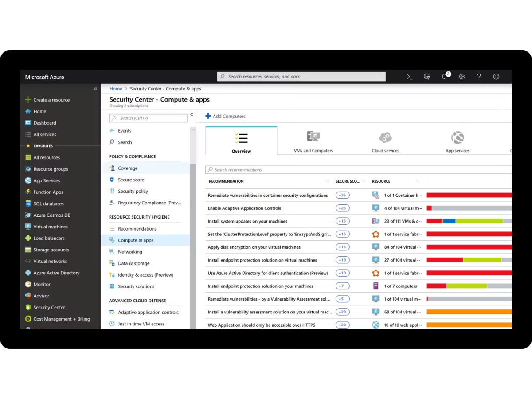The height and width of the screenshot is (399, 532).
Task: Switch to the App services tab
Action: pos(458,142)
